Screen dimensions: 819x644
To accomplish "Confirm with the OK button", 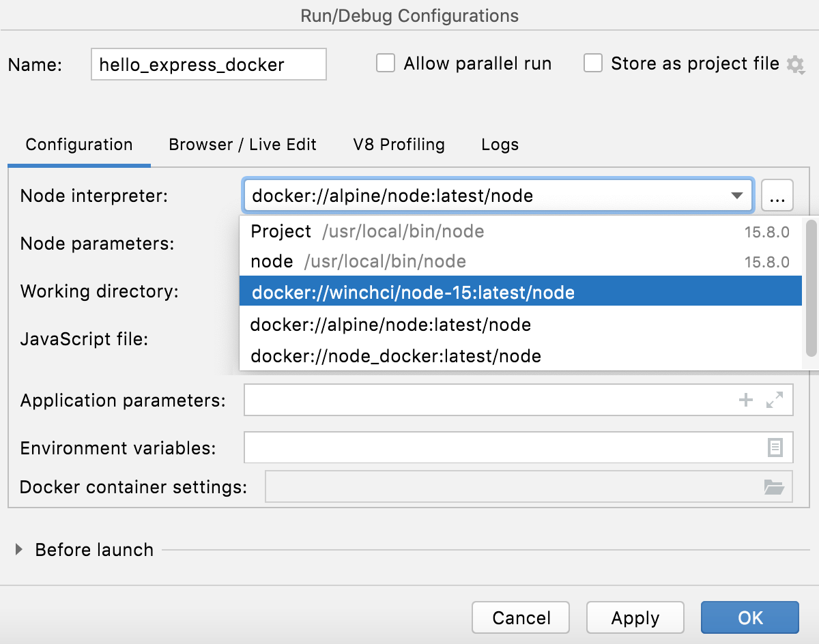I will (x=749, y=617).
